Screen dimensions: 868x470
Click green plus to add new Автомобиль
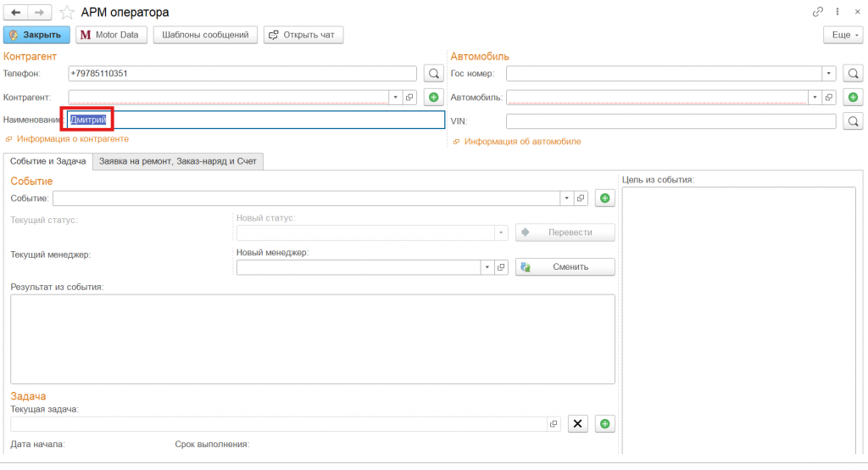click(x=853, y=98)
